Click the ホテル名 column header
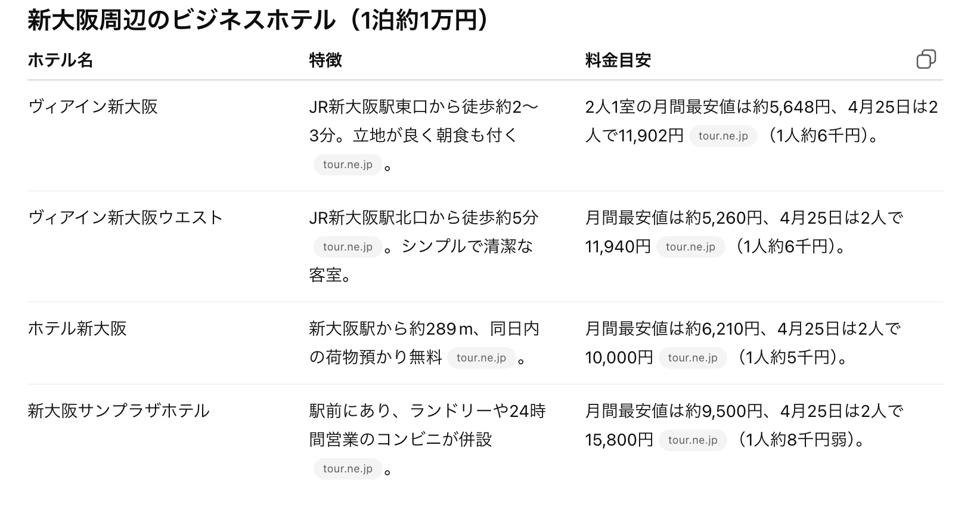This screenshot has width=980, height=507. point(60,60)
